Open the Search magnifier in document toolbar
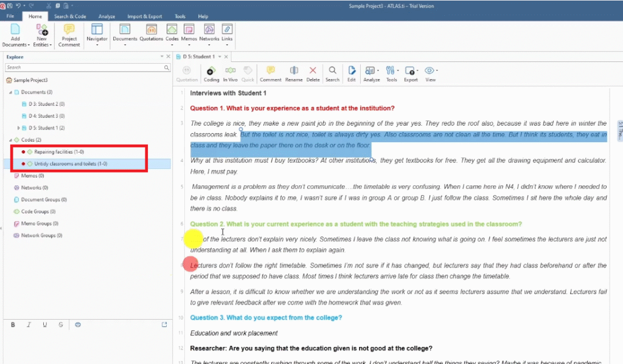 [332, 74]
